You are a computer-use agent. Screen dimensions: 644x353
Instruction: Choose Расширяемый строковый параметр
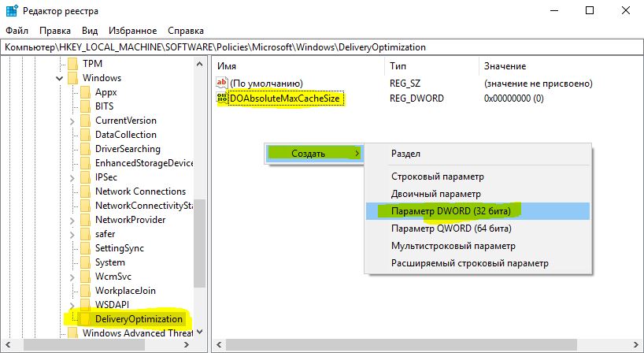pos(478,263)
